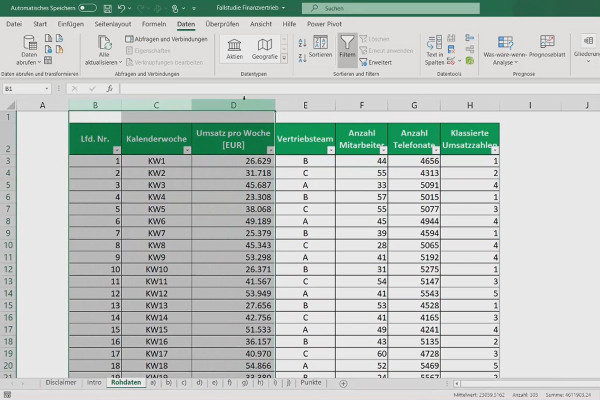This screenshot has height=400, width=600.
Task: Switch to the Punkte sheet tab
Action: [x=311, y=382]
